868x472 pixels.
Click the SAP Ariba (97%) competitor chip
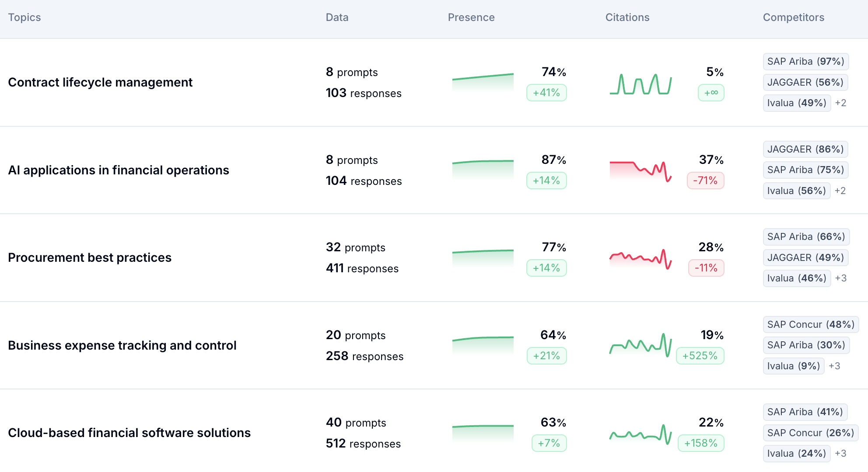805,62
